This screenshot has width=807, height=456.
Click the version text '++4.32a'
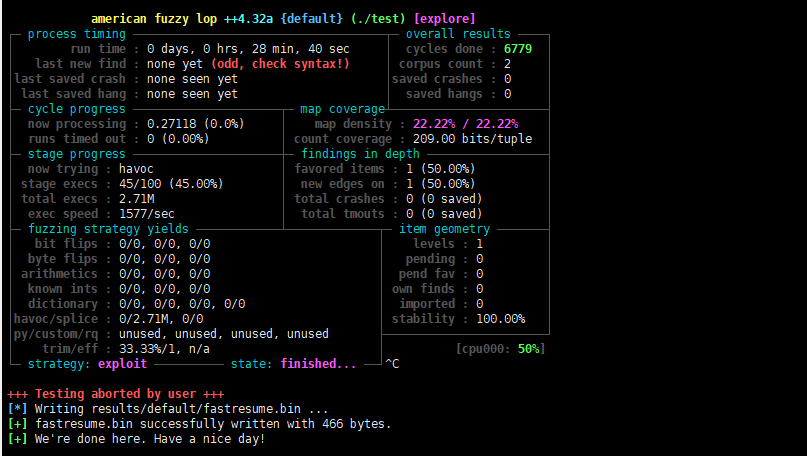pos(249,19)
